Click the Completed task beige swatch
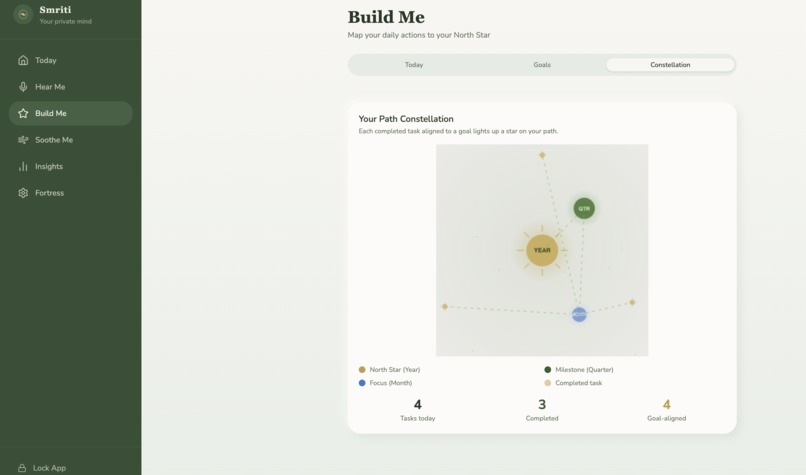Screen dimensions: 806x475 [547, 383]
